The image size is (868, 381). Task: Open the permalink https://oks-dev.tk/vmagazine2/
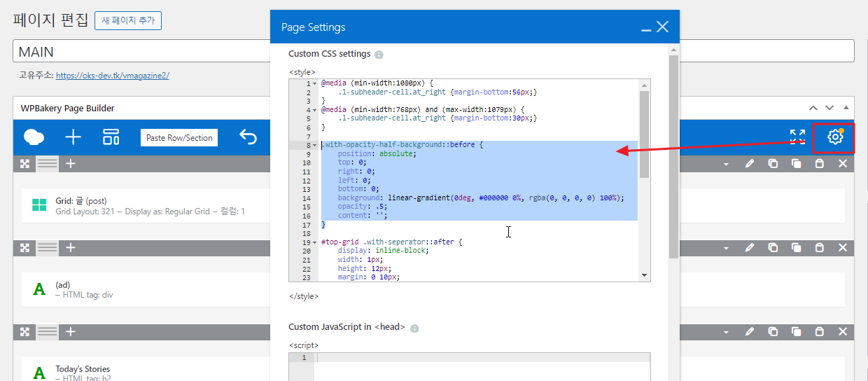[x=113, y=75]
